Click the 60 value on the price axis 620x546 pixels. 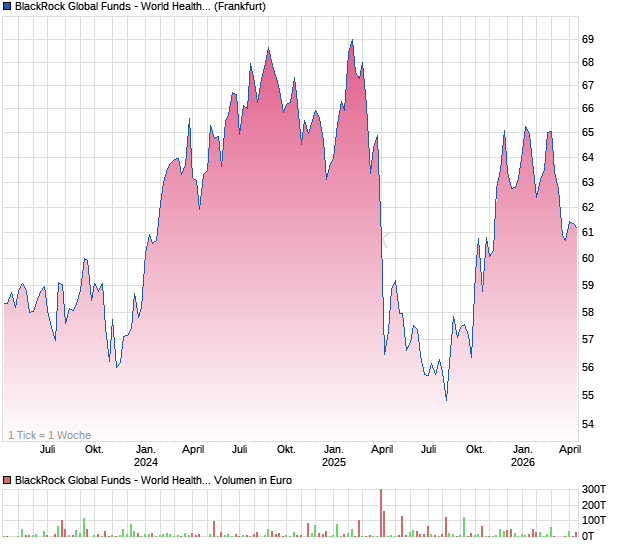pos(588,258)
